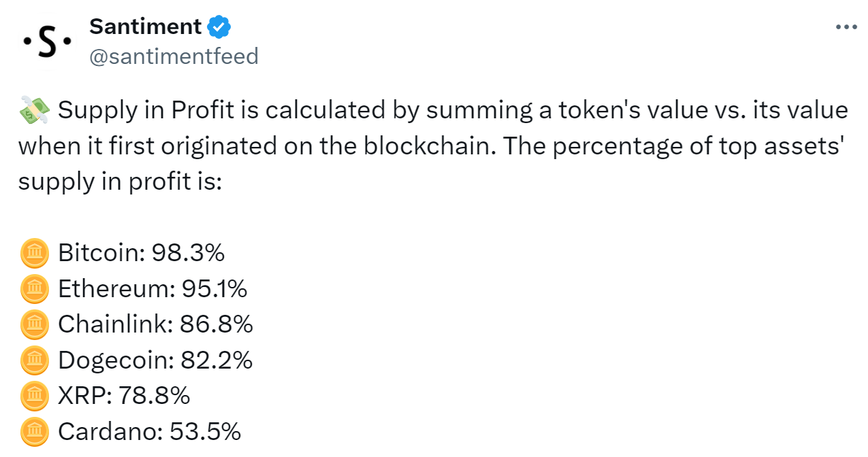Click the coin emoji beside Dogecoin
This screenshot has height=457, width=868.
[34, 360]
